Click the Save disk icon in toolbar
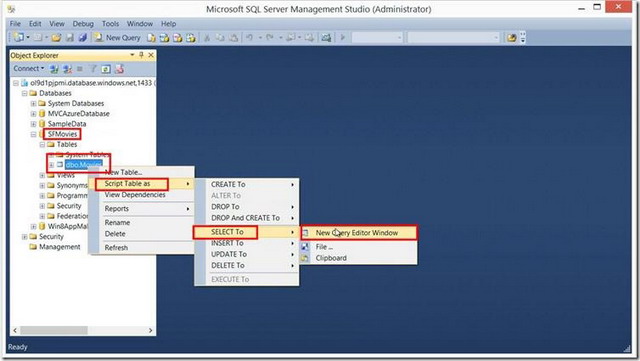 (70, 38)
